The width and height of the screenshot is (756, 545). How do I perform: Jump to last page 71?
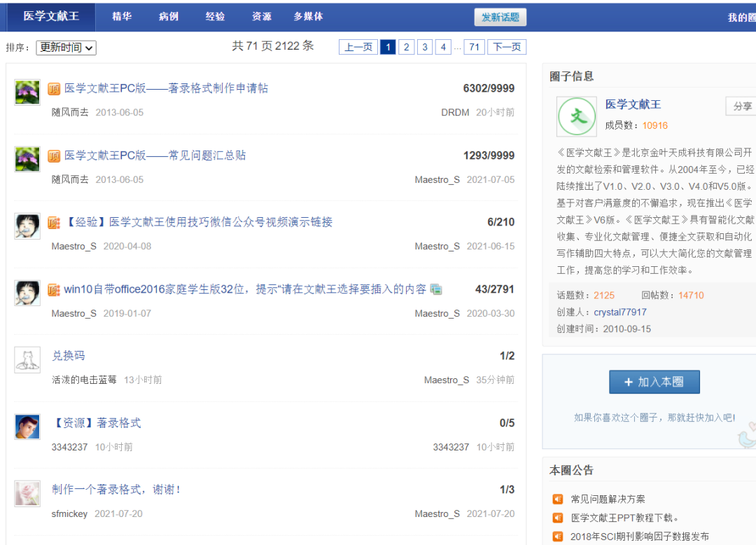coord(475,47)
